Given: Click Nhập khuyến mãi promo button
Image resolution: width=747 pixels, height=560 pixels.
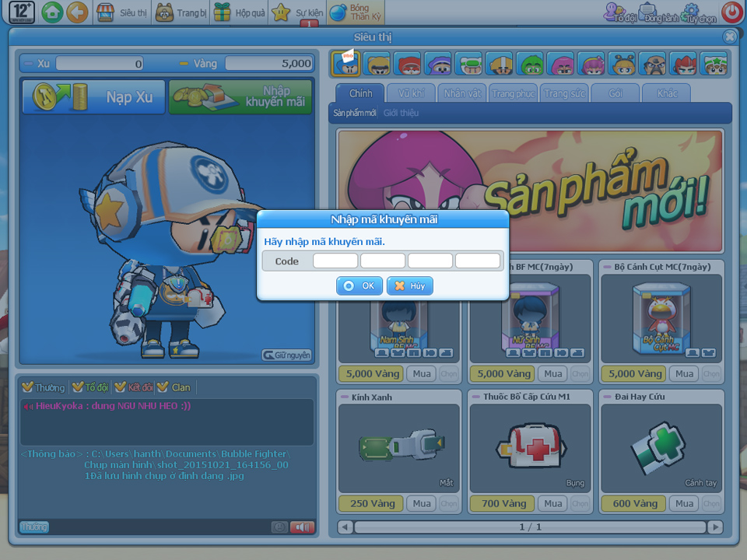Looking at the screenshot, I should pos(240,97).
